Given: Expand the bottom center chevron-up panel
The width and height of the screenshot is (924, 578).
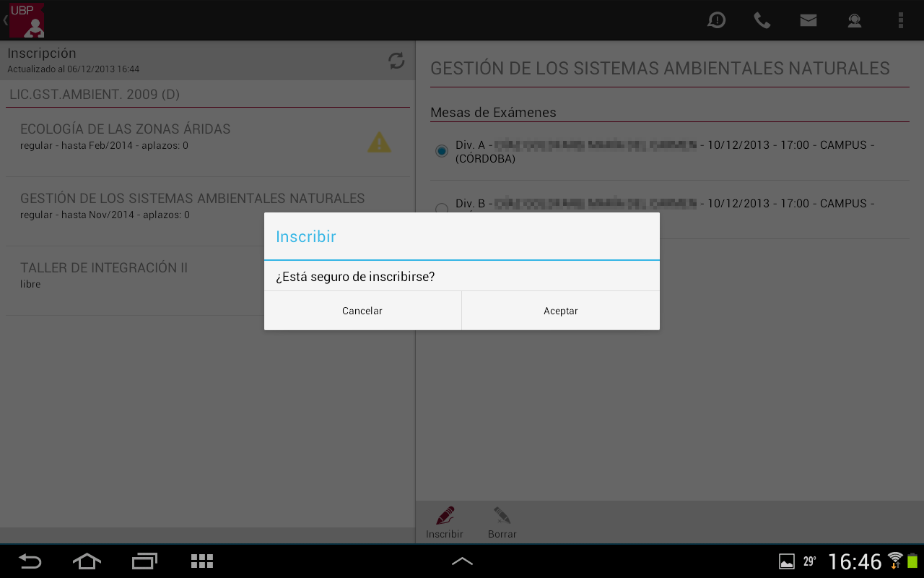Looking at the screenshot, I should coord(462,561).
